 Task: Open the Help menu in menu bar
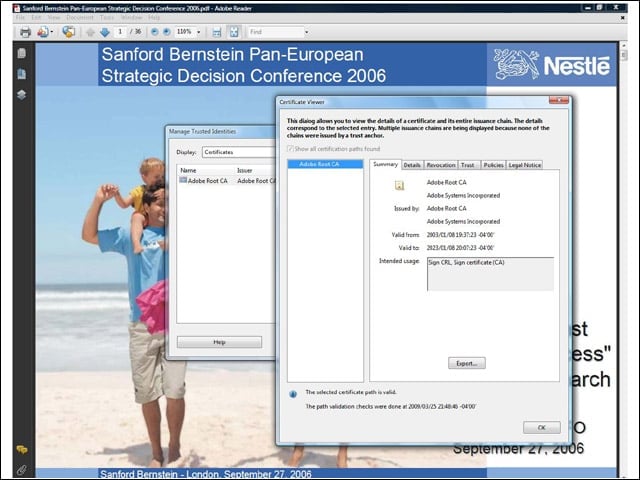point(154,18)
